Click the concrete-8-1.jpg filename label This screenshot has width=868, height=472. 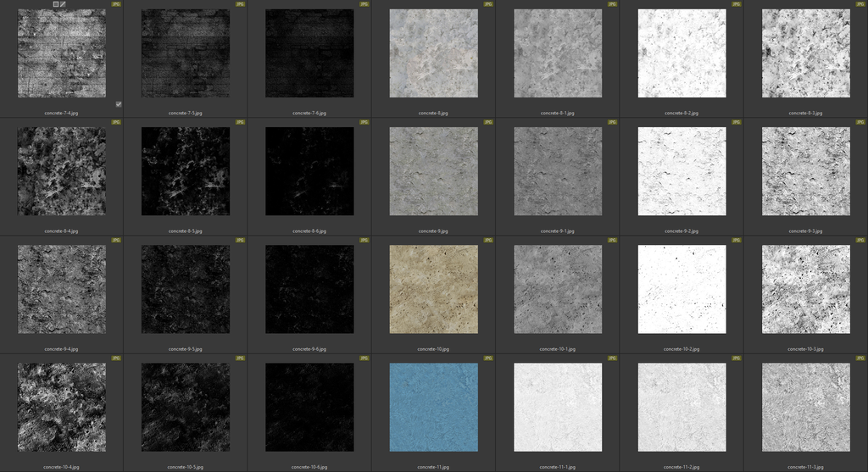pos(558,113)
